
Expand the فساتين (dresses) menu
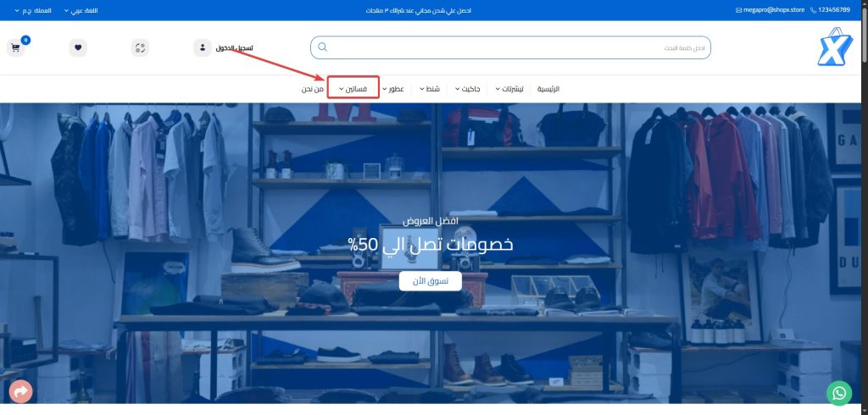(x=353, y=89)
